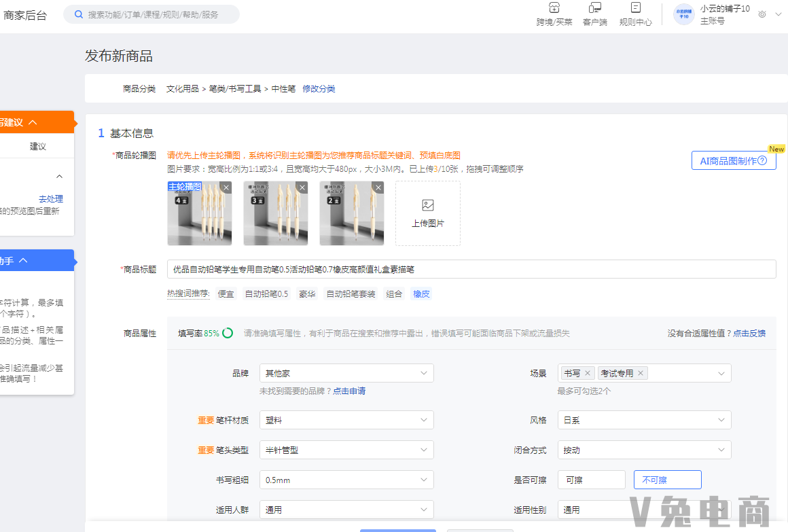Toggle the 橡皮 hot keyword tag
This screenshot has height=532, width=788.
point(420,294)
